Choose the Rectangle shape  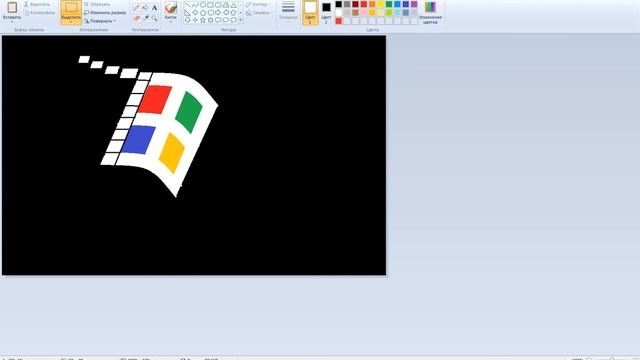pos(210,5)
